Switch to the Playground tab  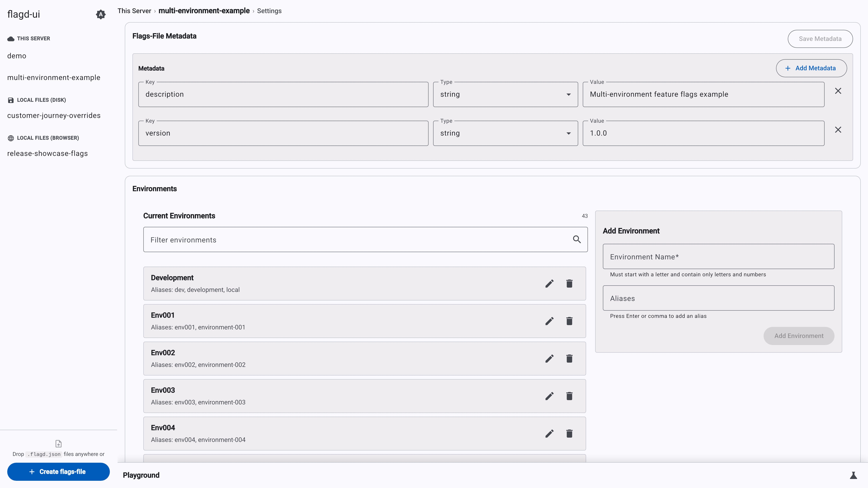tap(141, 475)
